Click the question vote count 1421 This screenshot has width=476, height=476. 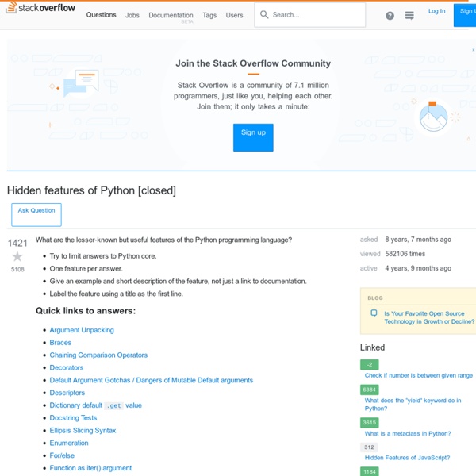pos(17,243)
